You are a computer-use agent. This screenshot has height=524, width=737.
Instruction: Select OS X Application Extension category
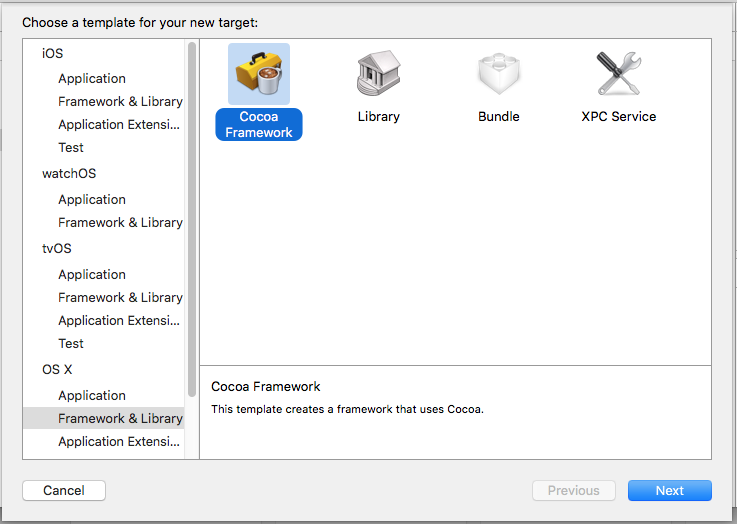click(119, 441)
